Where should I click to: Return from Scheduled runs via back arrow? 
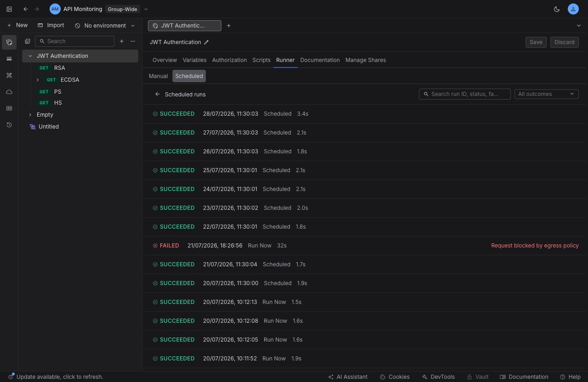158,94
